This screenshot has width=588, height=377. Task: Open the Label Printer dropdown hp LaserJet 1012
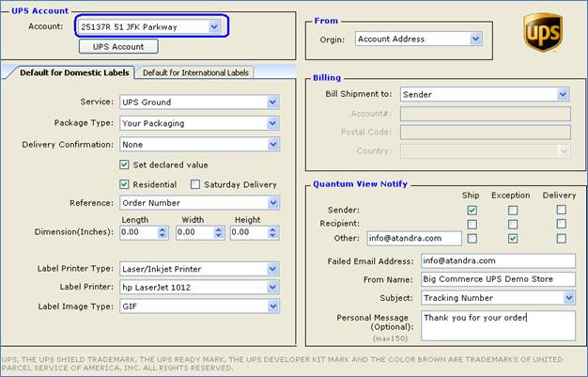click(199, 288)
